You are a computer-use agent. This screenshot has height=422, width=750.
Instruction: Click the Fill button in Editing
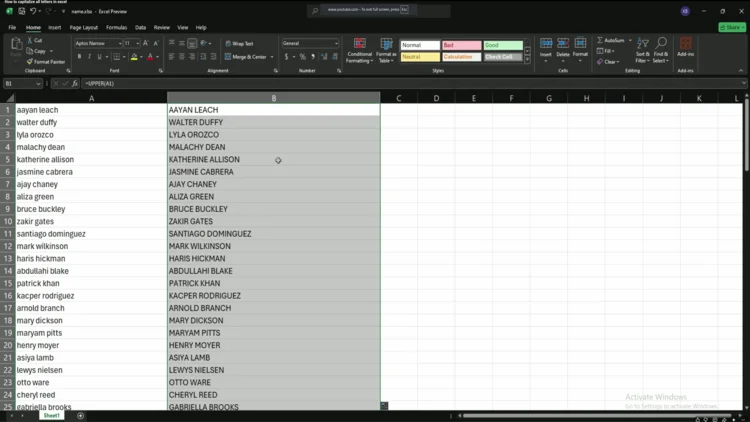606,51
